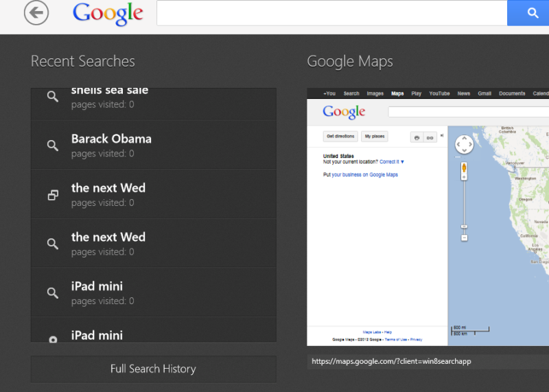Click into the main Google search field
Image resolution: width=549 pixels, height=392 pixels.
(x=332, y=13)
